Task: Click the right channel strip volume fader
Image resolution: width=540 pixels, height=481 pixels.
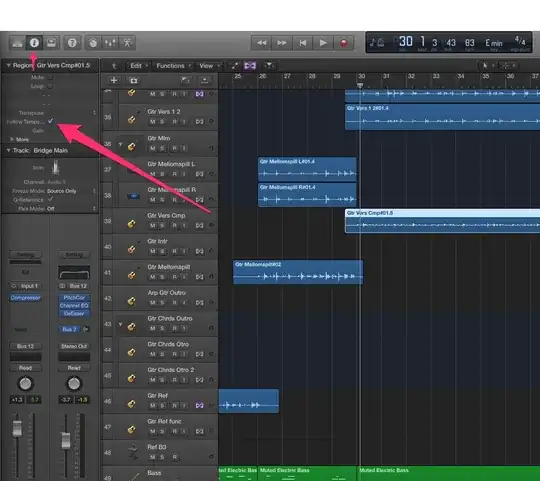Action: pos(66,440)
